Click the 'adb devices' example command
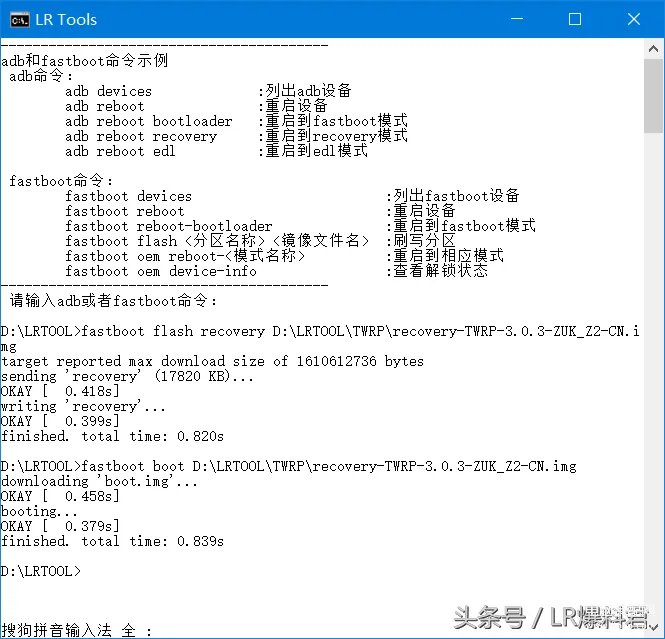This screenshot has height=639, width=665. click(108, 91)
